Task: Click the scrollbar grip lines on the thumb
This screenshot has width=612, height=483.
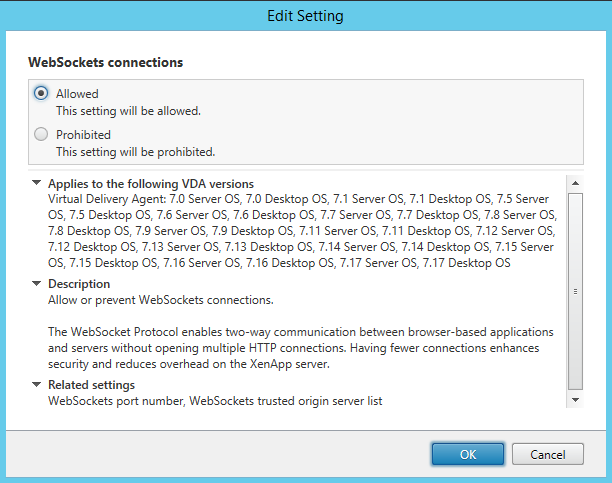Action: pos(575,291)
